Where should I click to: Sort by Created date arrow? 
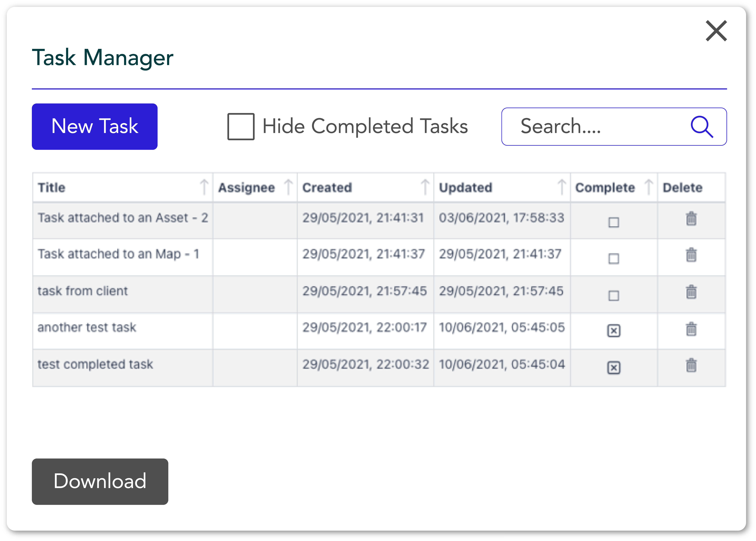(x=425, y=187)
